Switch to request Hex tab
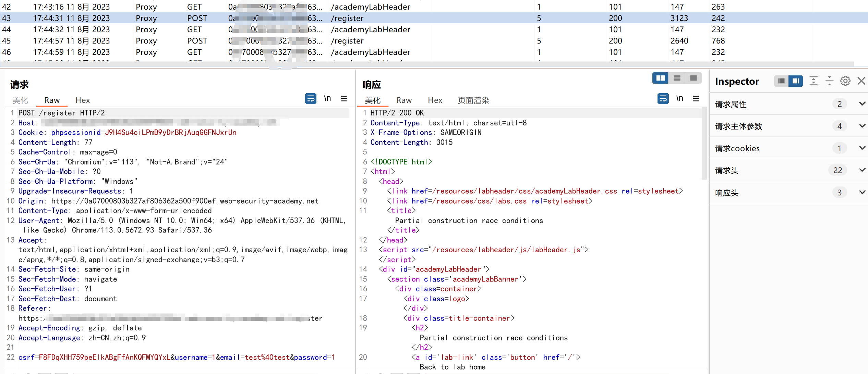This screenshot has width=868, height=374. click(83, 100)
